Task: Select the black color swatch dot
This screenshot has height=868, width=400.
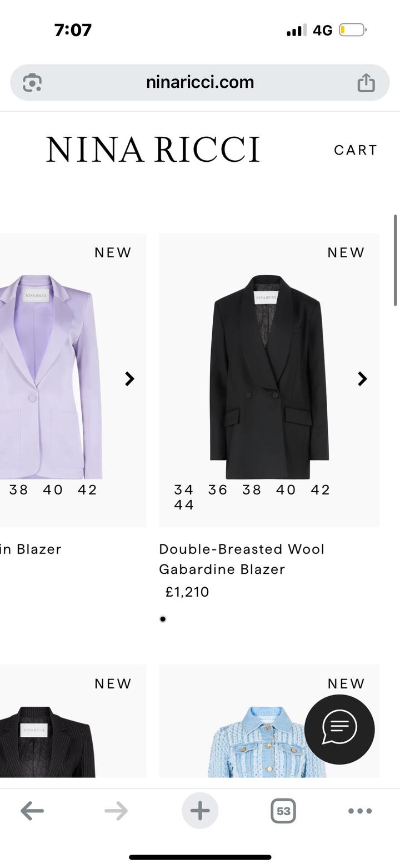Action: (x=163, y=619)
